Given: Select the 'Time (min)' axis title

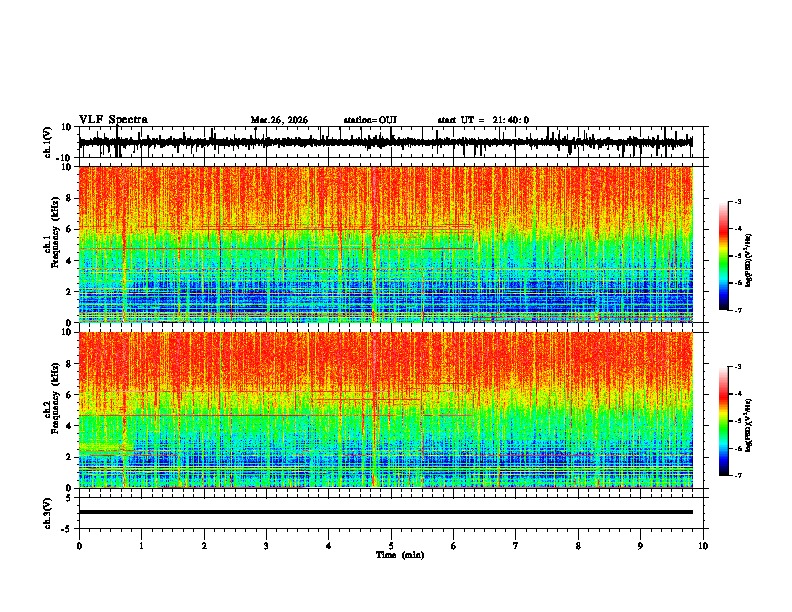Looking at the screenshot, I should pyautogui.click(x=400, y=555).
